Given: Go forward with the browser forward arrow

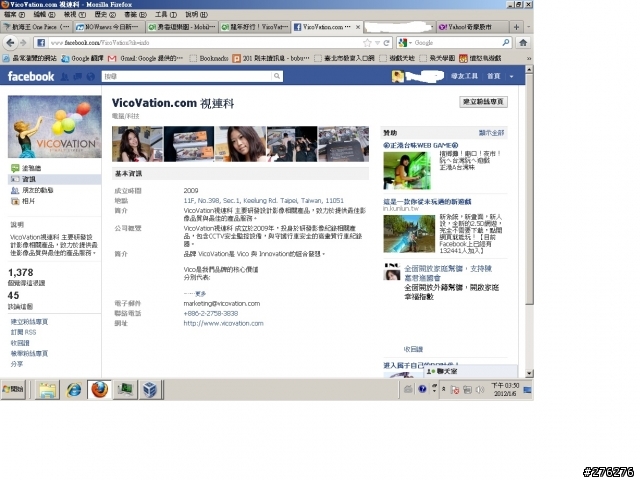Looking at the screenshot, I should tap(23, 42).
